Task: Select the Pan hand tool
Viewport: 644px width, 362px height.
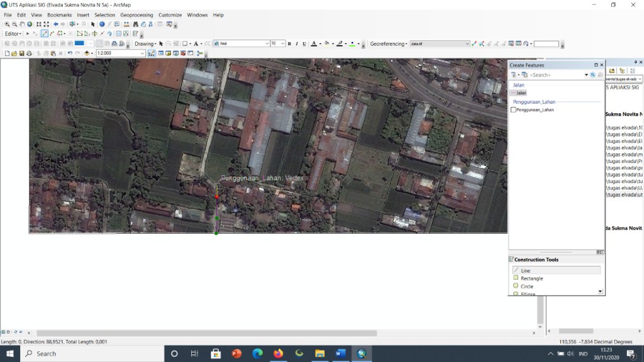Action: (x=22, y=25)
